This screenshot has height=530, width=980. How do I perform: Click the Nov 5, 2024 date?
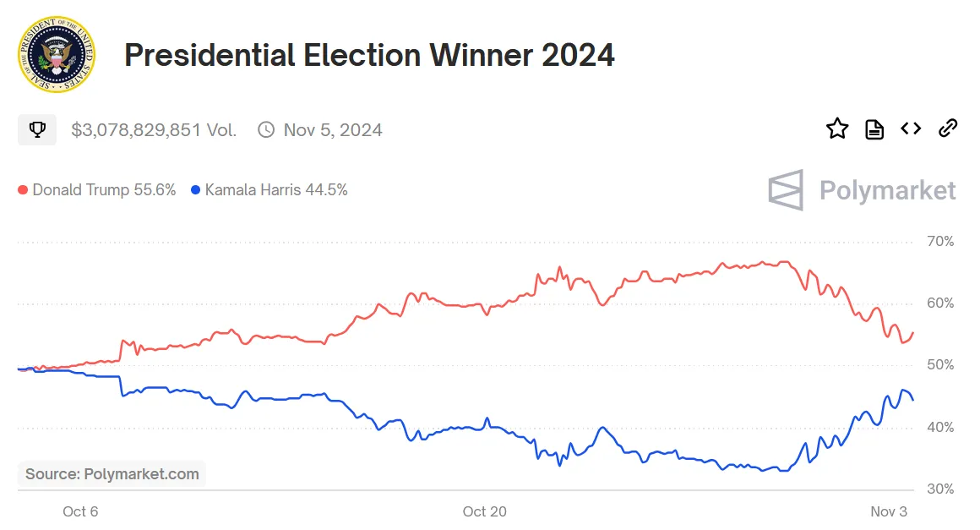[333, 130]
